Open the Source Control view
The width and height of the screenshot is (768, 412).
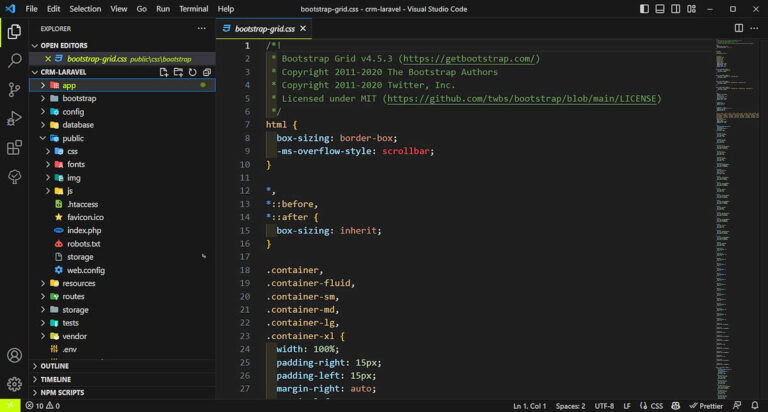click(x=14, y=90)
